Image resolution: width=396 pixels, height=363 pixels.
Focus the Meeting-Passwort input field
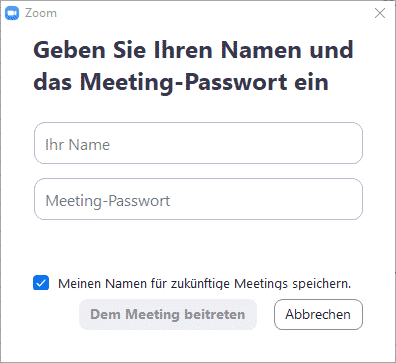pos(198,199)
